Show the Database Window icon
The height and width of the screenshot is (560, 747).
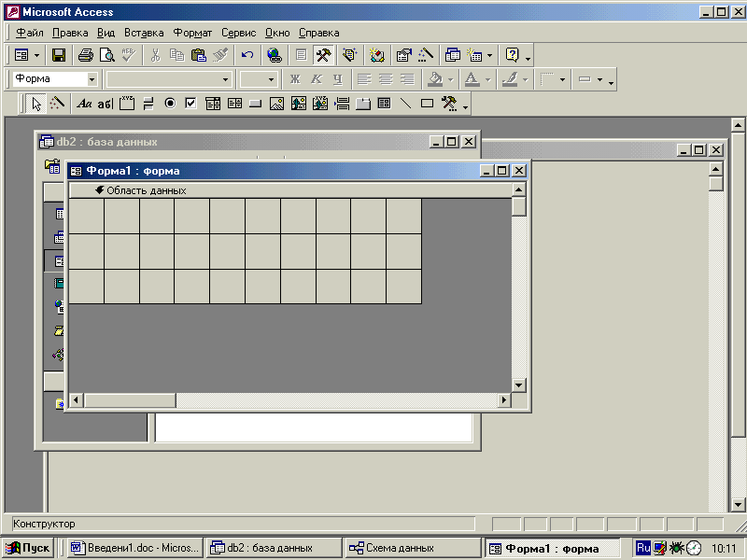pos(453,55)
